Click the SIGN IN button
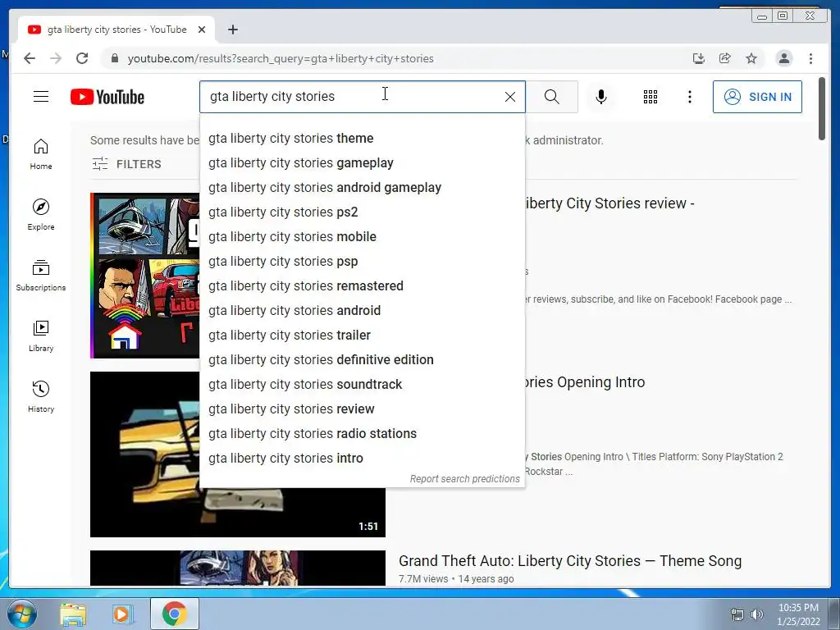Image resolution: width=840 pixels, height=630 pixels. click(757, 97)
